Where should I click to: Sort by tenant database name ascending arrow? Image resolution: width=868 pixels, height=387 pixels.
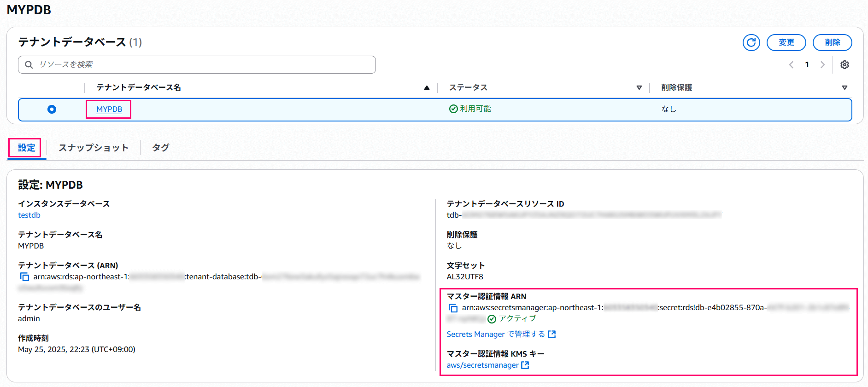[x=427, y=87]
